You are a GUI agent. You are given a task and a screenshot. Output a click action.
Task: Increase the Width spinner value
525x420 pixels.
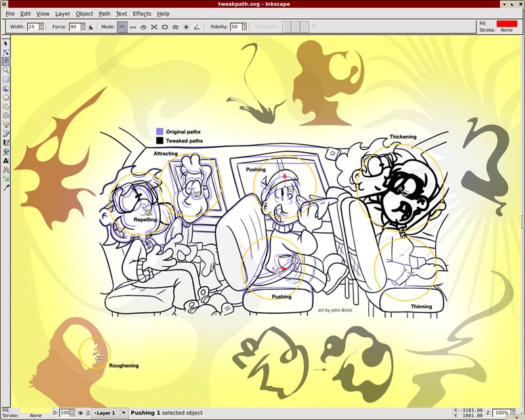[x=41, y=25]
